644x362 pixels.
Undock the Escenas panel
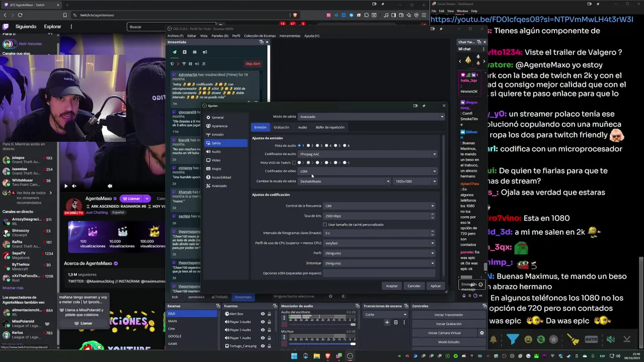pos(218,306)
